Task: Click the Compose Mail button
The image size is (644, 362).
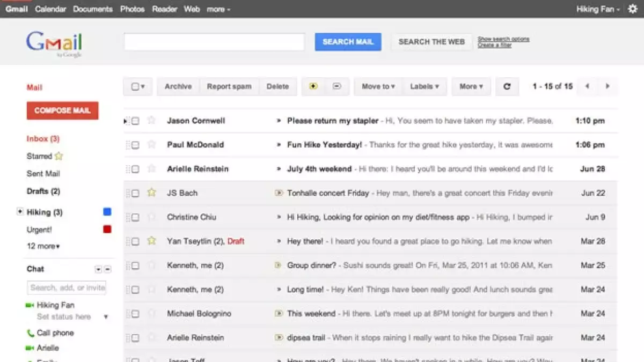Action: (62, 110)
